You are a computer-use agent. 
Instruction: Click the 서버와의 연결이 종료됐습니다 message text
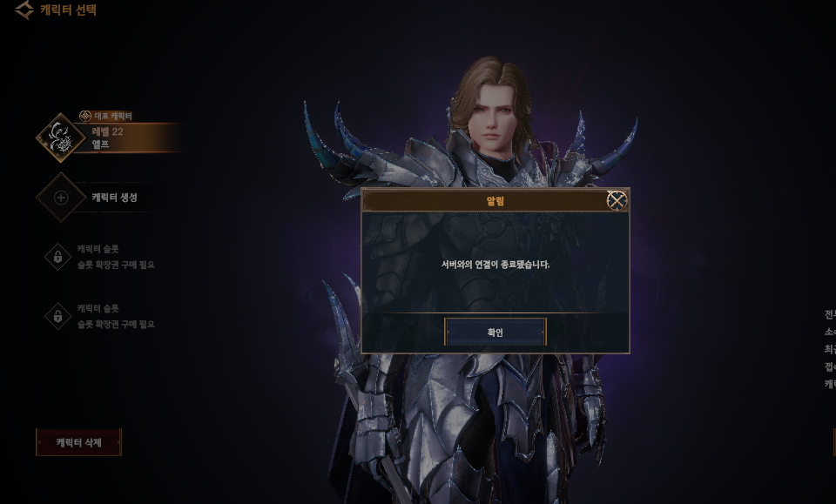point(496,265)
